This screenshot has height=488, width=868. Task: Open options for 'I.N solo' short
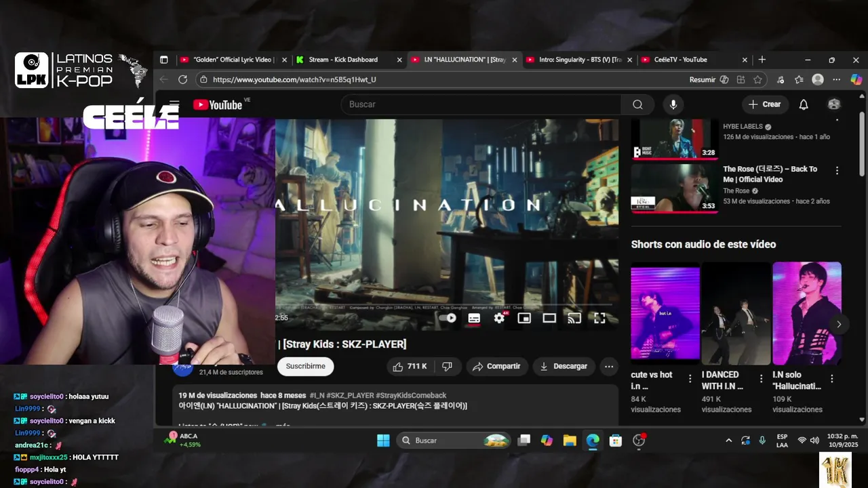coord(832,379)
